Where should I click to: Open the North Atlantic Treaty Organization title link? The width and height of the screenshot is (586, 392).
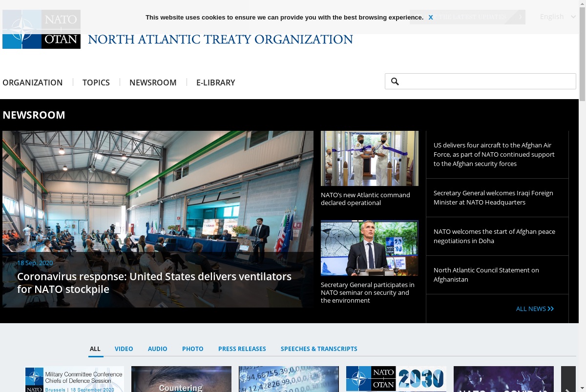point(220,40)
